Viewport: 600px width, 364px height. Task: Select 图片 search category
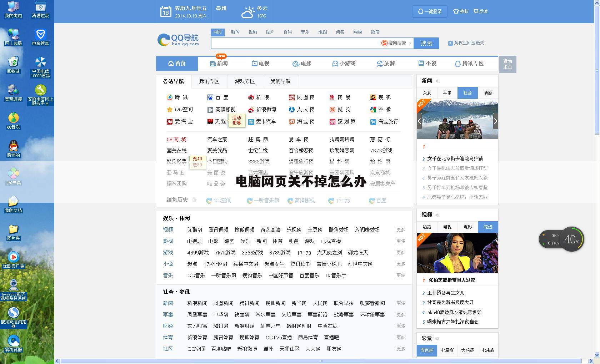(x=270, y=32)
